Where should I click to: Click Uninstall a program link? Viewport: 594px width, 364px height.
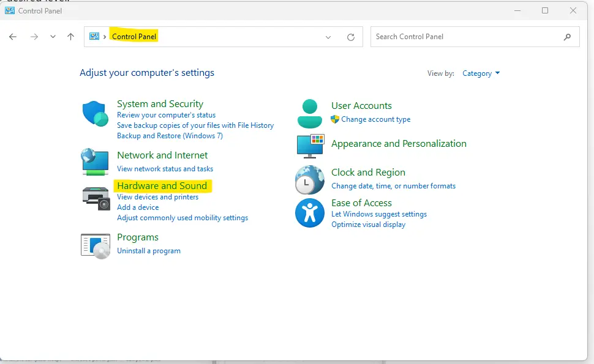point(149,251)
